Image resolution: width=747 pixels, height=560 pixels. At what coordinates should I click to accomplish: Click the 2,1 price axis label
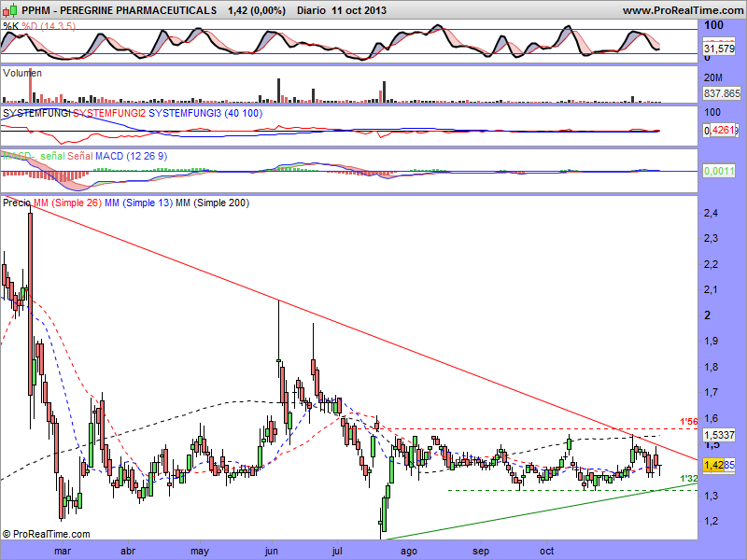[x=712, y=289]
